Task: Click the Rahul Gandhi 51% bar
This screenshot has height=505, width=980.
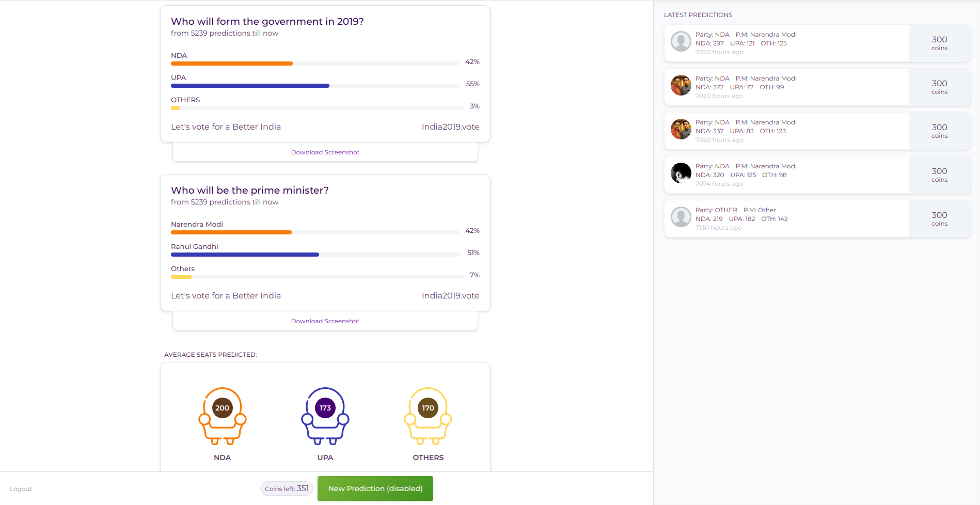Action: pos(315,255)
